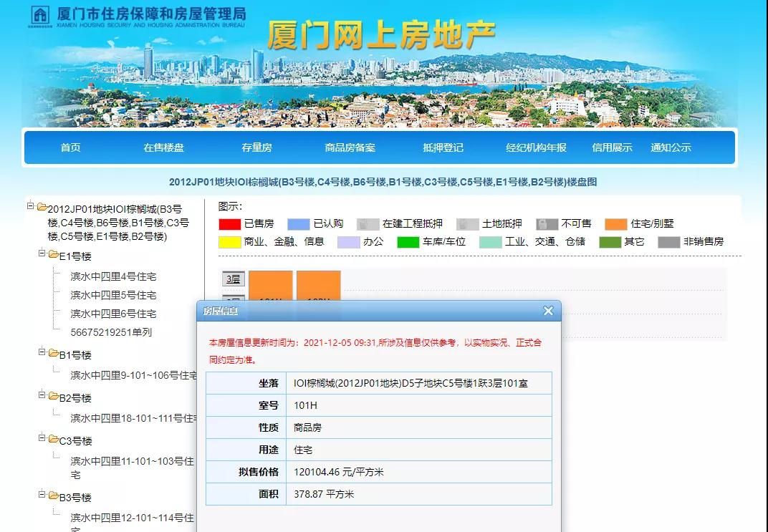Collapse the B2号楼 tree branch

click(x=42, y=395)
